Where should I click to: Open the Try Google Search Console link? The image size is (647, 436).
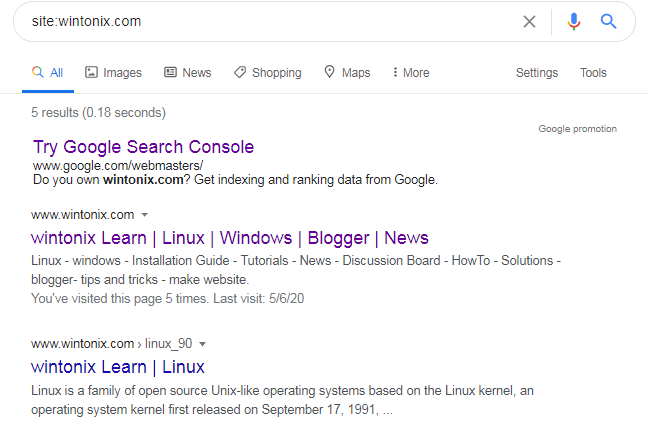(x=143, y=147)
